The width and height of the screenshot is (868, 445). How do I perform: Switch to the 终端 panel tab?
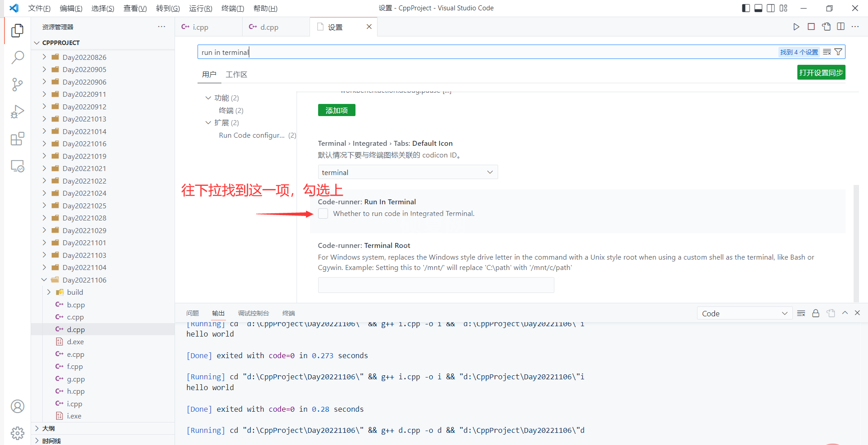tap(288, 313)
